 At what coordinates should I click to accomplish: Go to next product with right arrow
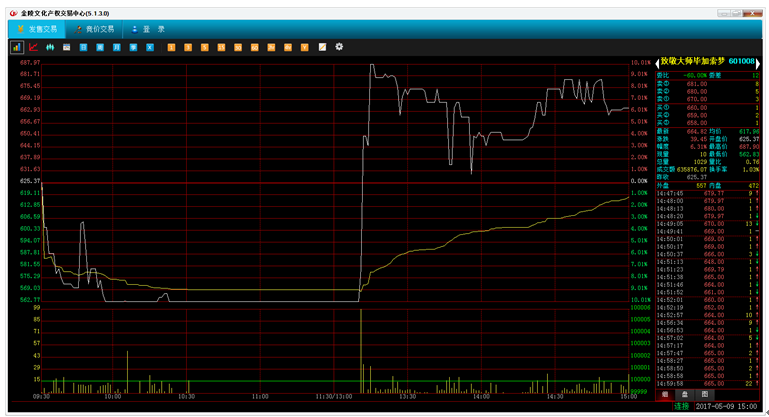(758, 63)
